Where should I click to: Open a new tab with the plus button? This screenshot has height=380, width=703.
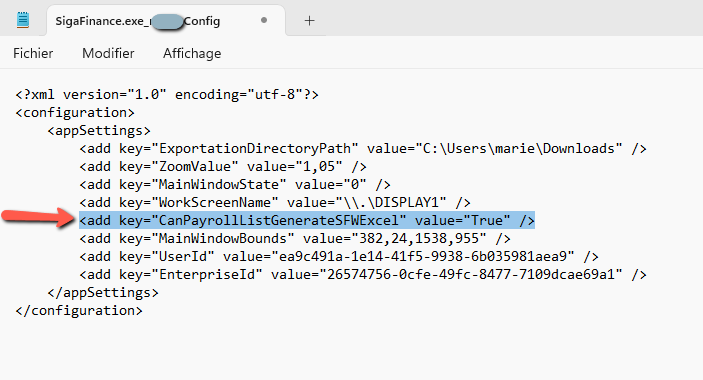tap(309, 21)
